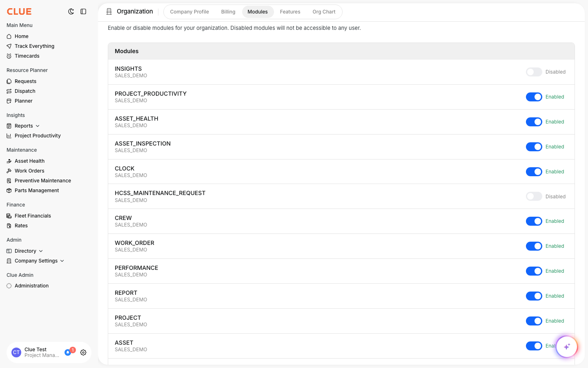Open the Planner from Resource Planner
The height and width of the screenshot is (368, 588).
click(x=23, y=101)
